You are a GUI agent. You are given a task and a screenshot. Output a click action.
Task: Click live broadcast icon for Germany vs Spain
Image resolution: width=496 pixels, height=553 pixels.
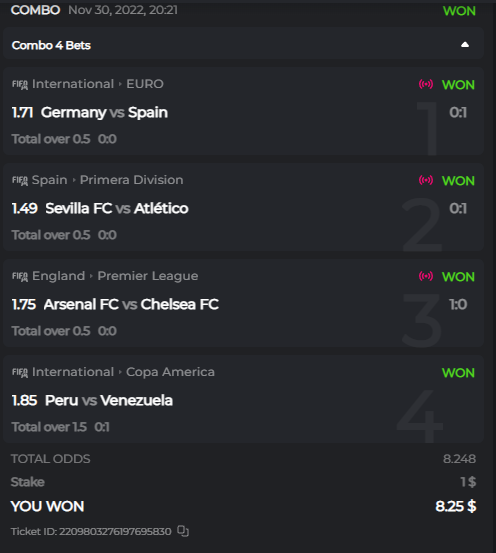coord(426,84)
